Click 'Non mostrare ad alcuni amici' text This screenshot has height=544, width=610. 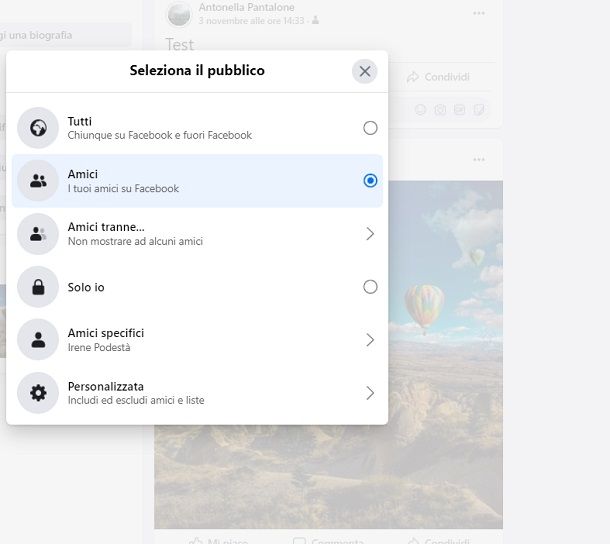tap(135, 241)
